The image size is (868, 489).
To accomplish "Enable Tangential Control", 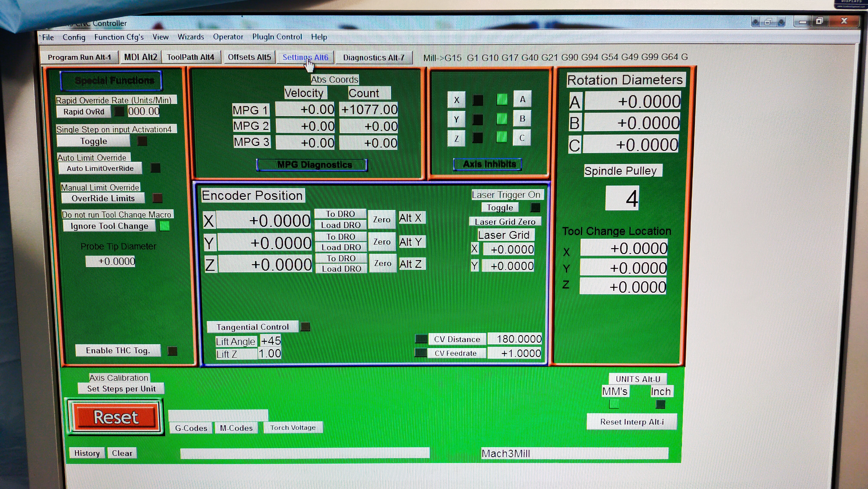I will click(x=252, y=327).
